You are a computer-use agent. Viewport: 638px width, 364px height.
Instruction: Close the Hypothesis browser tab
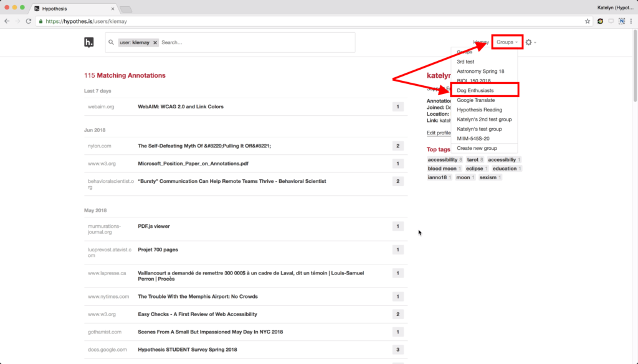(113, 9)
